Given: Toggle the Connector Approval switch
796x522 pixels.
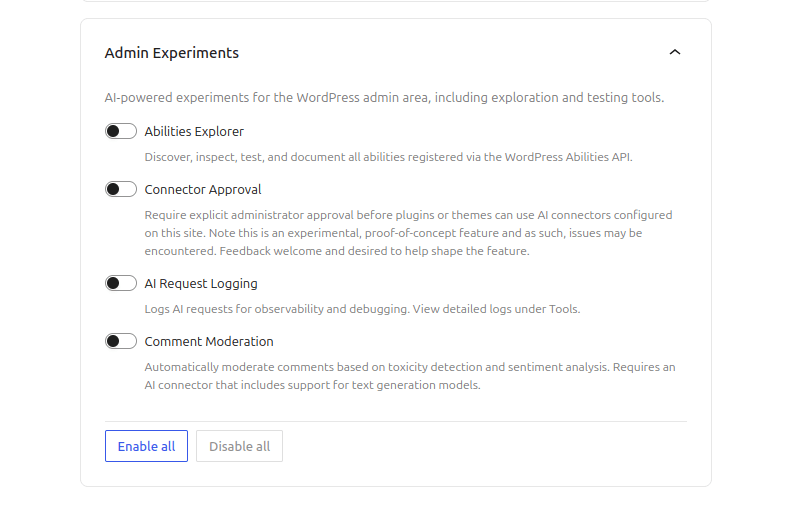Looking at the screenshot, I should click(121, 189).
